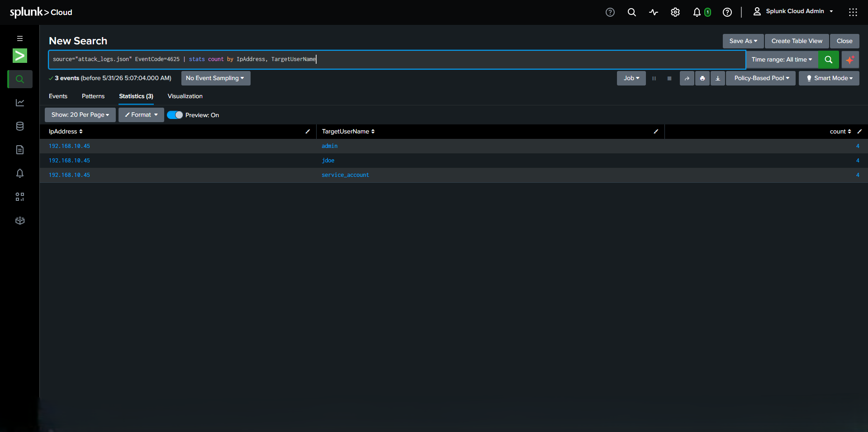Switch to the Visualization tab

click(185, 96)
